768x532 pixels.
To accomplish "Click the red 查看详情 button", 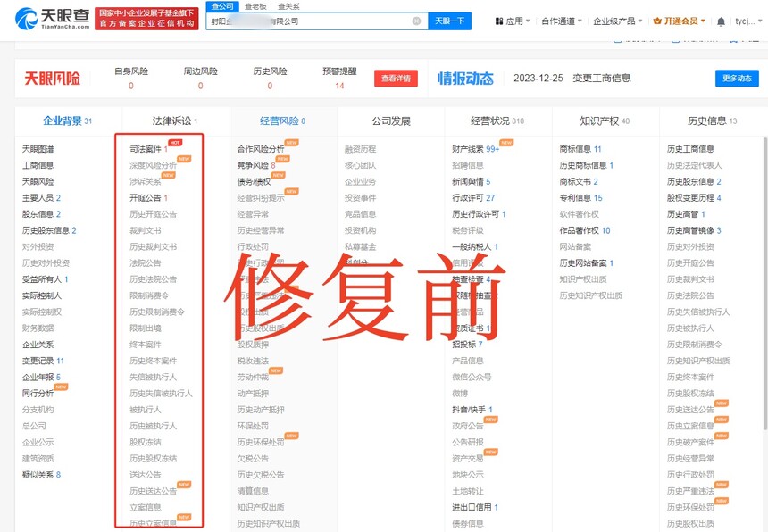I will pos(396,79).
